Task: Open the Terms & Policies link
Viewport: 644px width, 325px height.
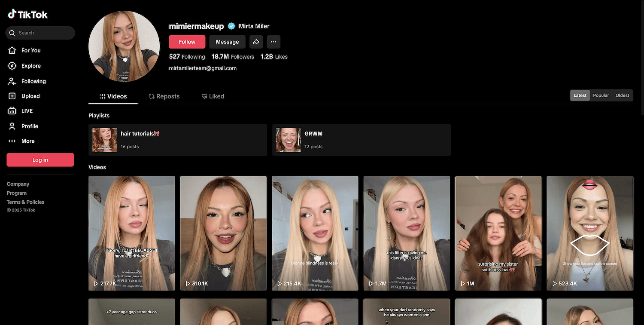Action: tap(25, 202)
